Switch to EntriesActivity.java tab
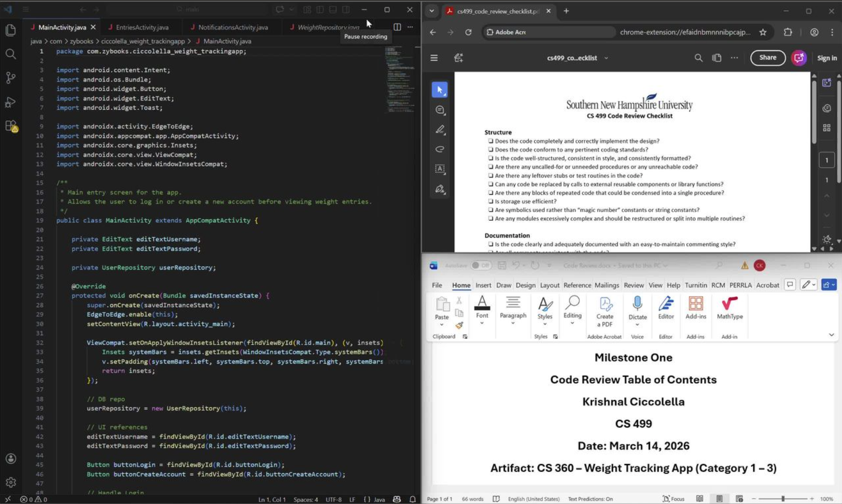 click(x=142, y=27)
